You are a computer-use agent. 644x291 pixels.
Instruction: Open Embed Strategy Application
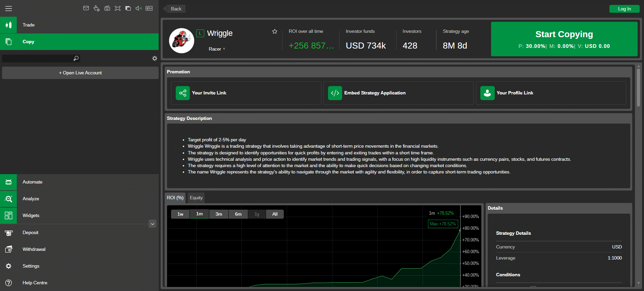point(375,93)
